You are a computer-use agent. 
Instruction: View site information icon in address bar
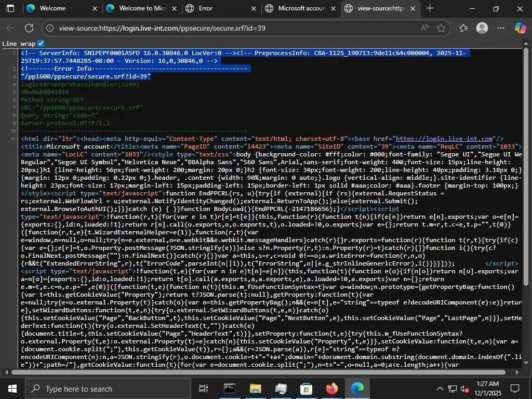pyautogui.click(x=50, y=28)
